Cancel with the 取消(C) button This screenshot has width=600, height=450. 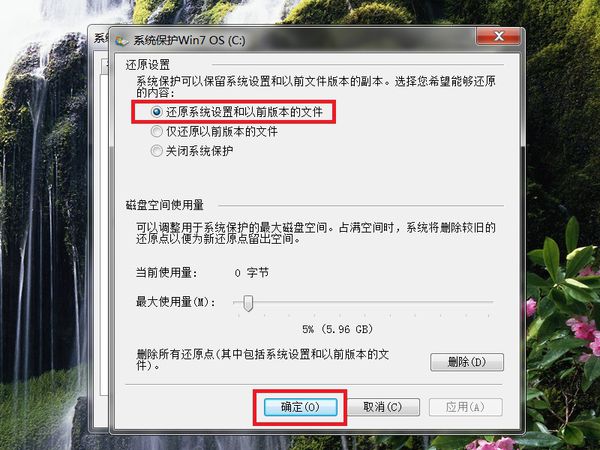(x=383, y=407)
